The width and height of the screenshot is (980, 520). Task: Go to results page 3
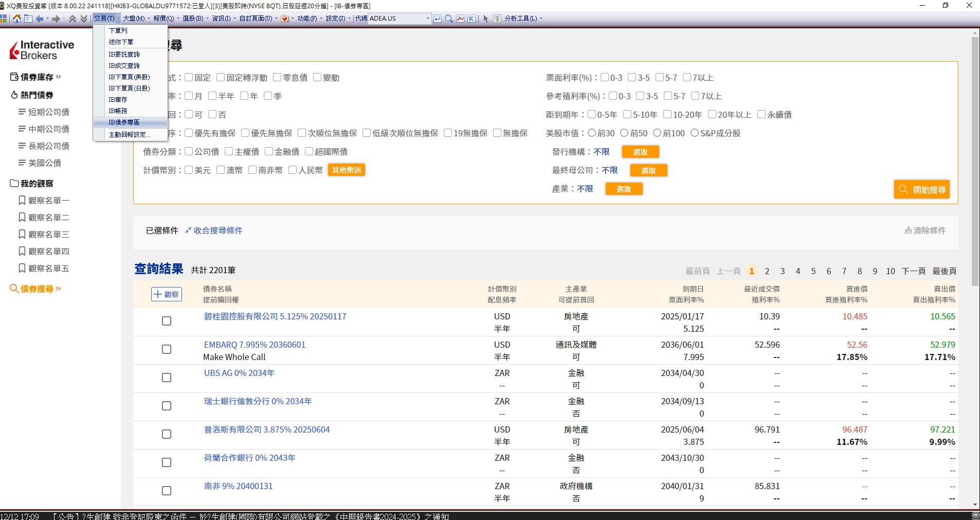click(x=783, y=271)
